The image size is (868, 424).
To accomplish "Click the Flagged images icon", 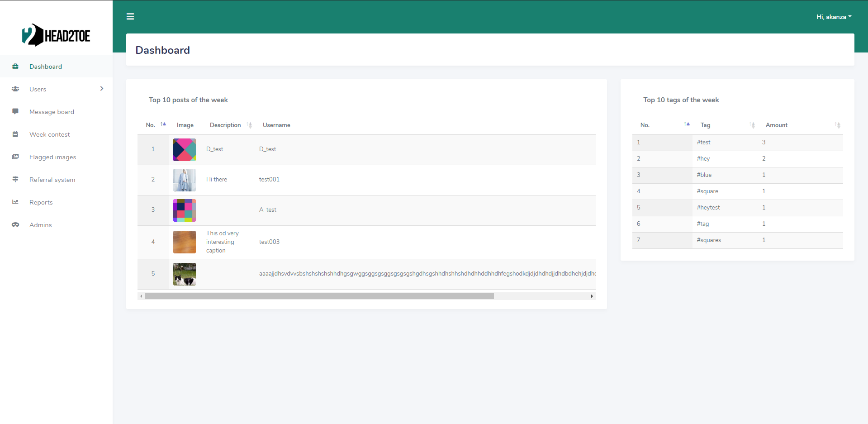I will click(15, 157).
